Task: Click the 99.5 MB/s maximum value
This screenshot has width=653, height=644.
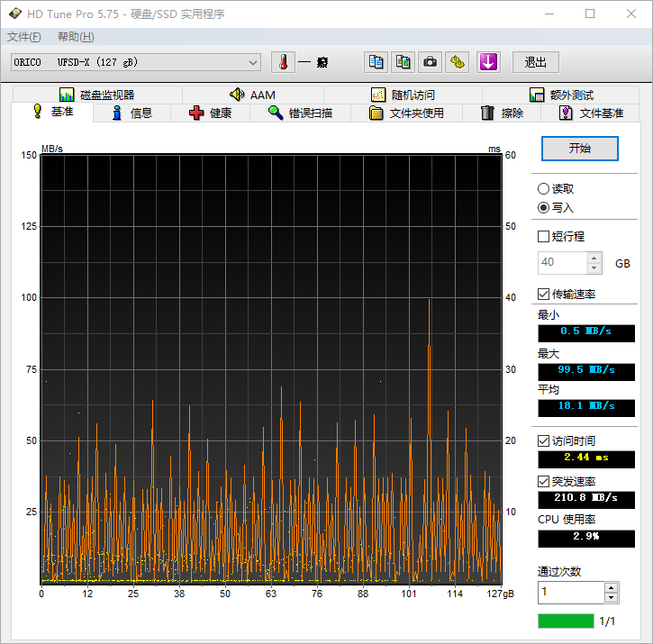Action: (x=586, y=371)
